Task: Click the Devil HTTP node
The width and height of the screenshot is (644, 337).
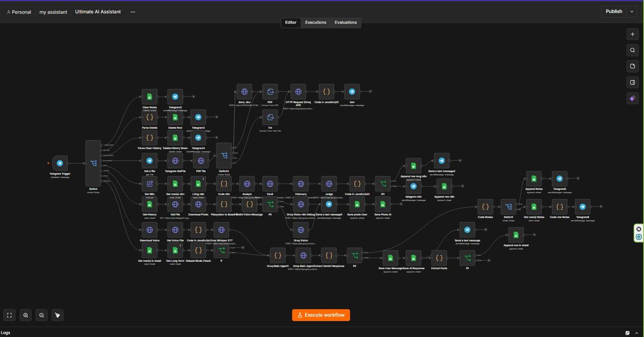Action: point(270,184)
